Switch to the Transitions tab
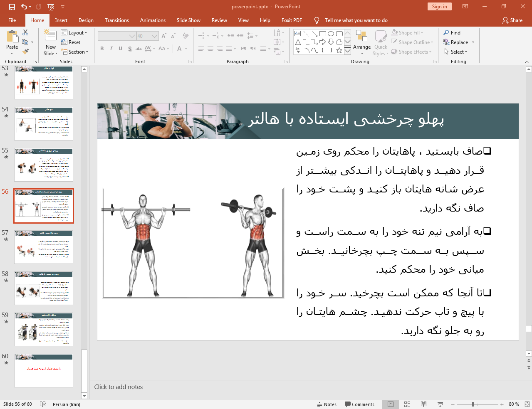The height and width of the screenshot is (409, 532). tap(117, 20)
